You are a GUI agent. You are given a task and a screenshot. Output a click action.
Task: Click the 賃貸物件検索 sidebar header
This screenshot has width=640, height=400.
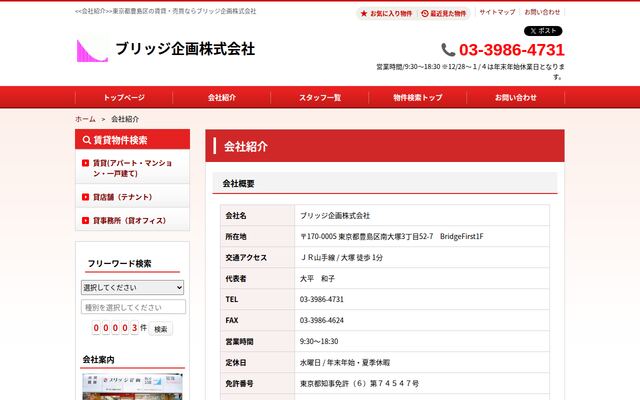click(132, 140)
